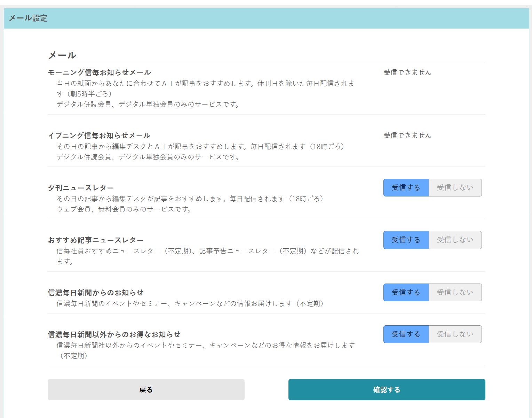Viewport: 532px width, 418px height.
Task: Click the ウェブ会員、無料会員のみのサービスです description
Action: click(x=124, y=209)
